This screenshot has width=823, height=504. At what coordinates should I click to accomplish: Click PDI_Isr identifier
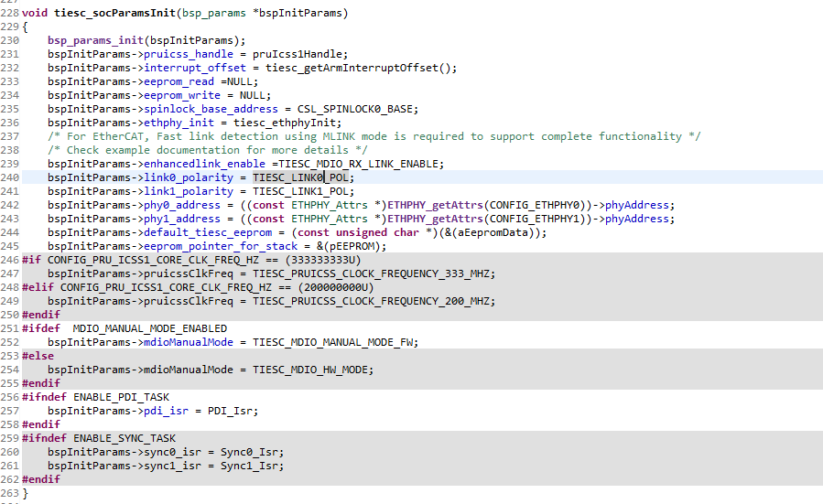pos(230,411)
